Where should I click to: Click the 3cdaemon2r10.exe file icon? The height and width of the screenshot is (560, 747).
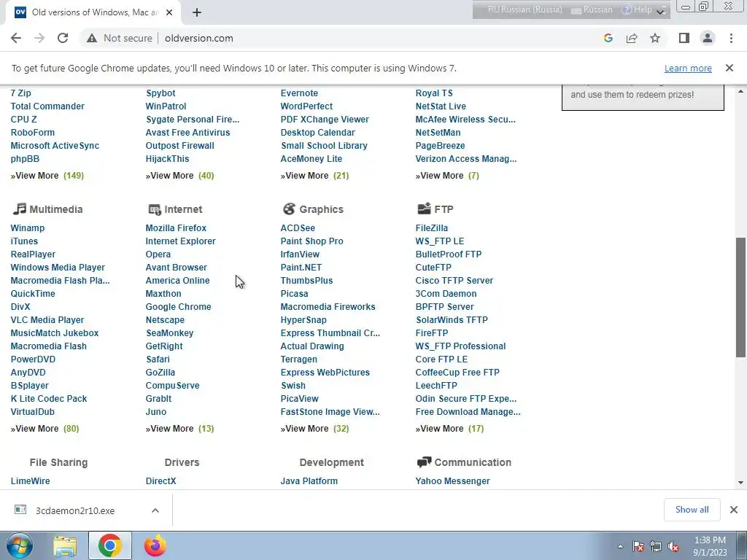20,510
